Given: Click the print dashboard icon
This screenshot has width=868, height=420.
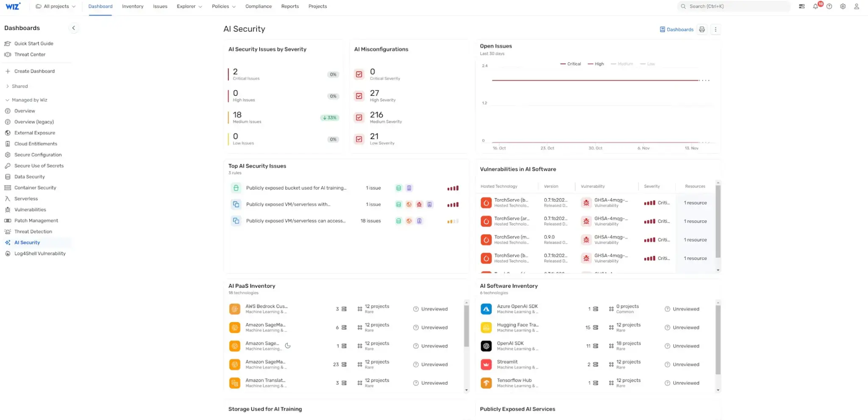Looking at the screenshot, I should coord(702,29).
